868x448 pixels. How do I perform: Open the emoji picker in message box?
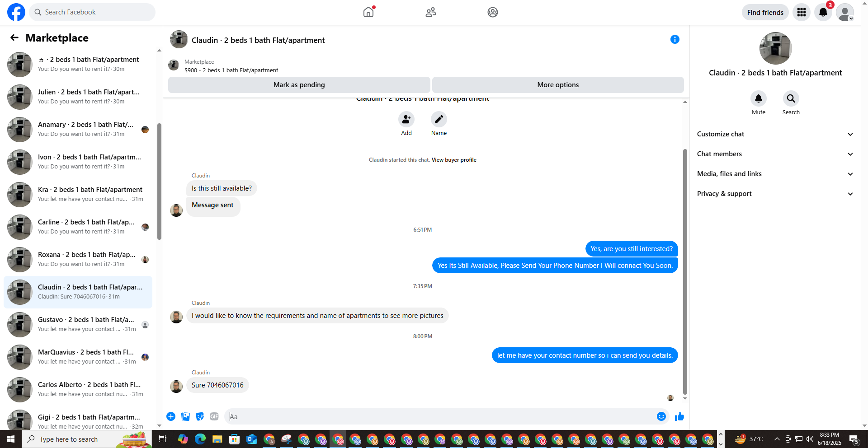coord(661,416)
